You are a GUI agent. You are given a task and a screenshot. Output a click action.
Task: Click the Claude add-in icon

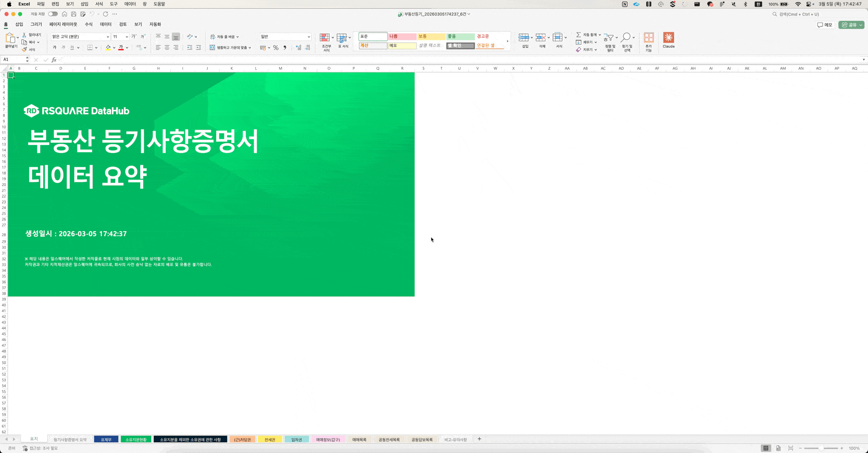pos(668,38)
